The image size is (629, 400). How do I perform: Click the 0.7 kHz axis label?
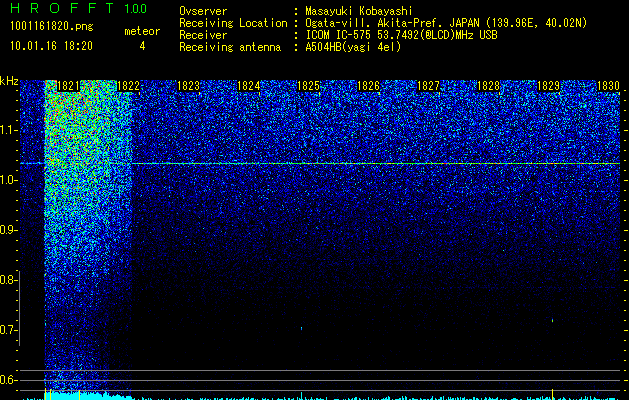[8, 330]
